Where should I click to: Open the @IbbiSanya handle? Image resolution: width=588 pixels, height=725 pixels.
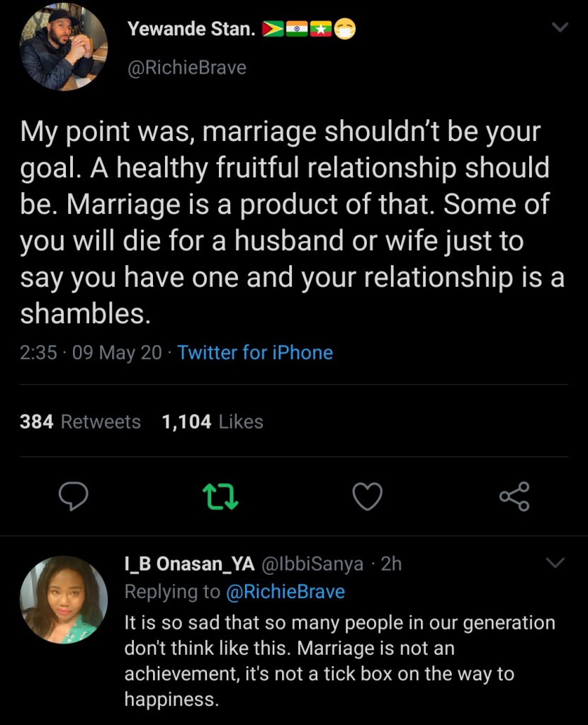[314, 563]
